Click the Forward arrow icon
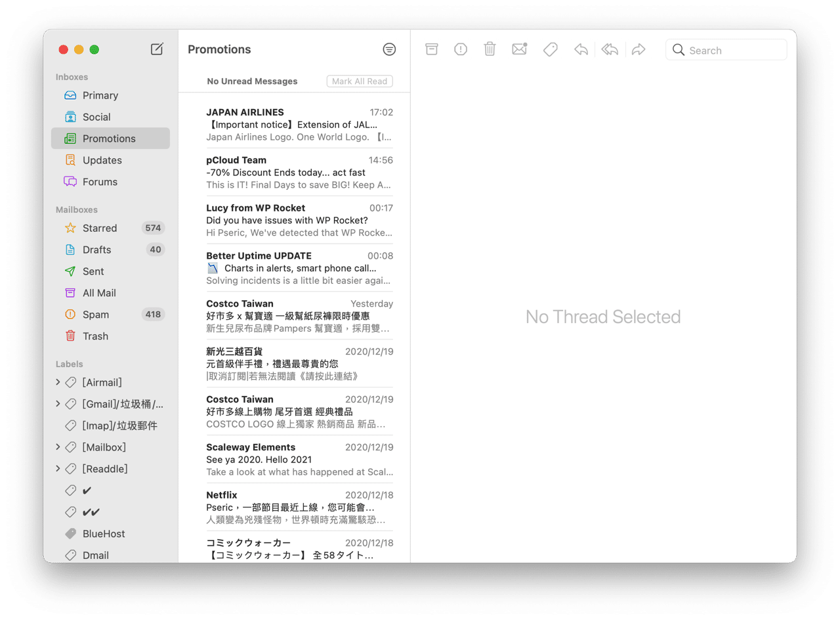840x620 pixels. pos(639,50)
